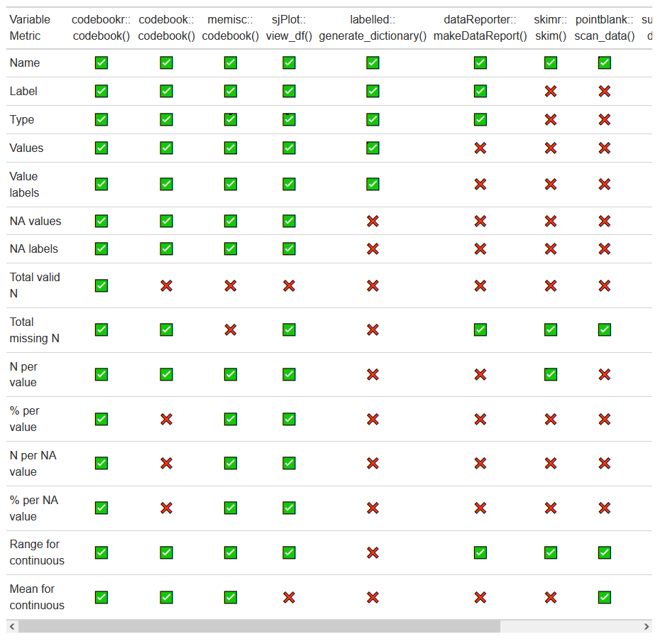This screenshot has width=665, height=644.
Task: Click green check for dataReporter Total missing N
Action: pos(480,330)
